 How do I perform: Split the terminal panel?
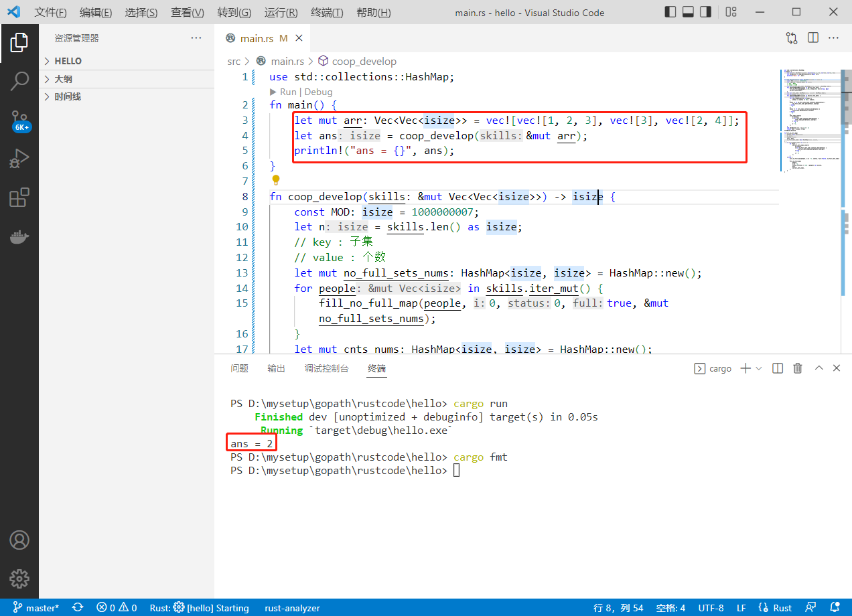(x=778, y=368)
